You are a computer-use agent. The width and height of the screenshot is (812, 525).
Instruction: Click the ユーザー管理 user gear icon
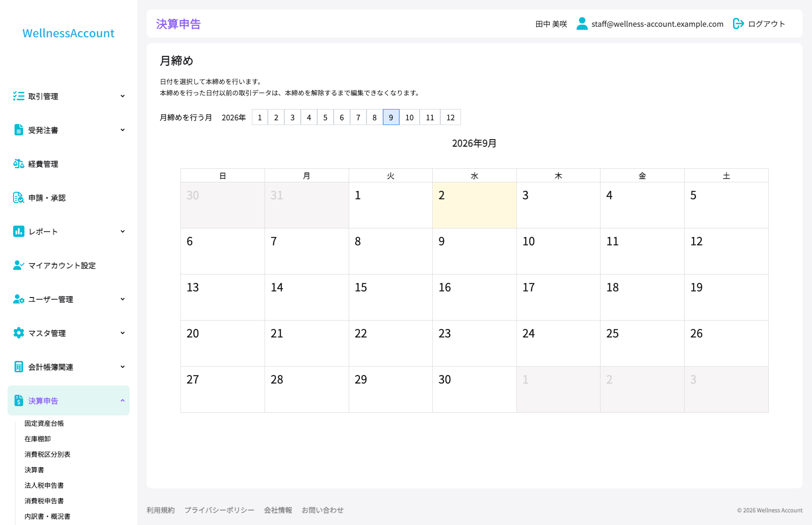[x=19, y=299]
